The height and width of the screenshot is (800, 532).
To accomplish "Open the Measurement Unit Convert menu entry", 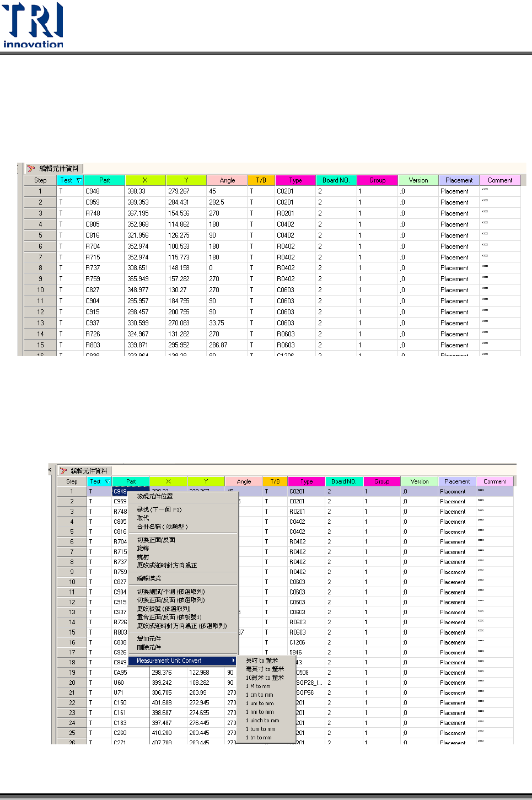I will 182,661.
